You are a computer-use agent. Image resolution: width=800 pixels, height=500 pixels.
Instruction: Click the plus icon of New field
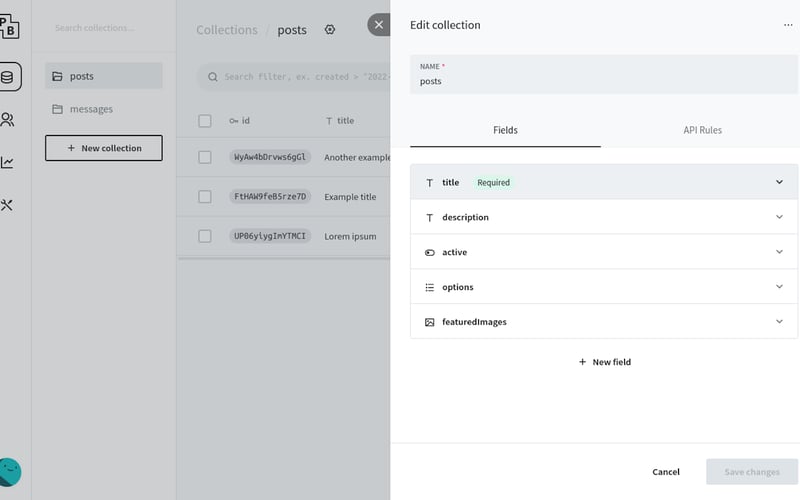[x=582, y=362]
